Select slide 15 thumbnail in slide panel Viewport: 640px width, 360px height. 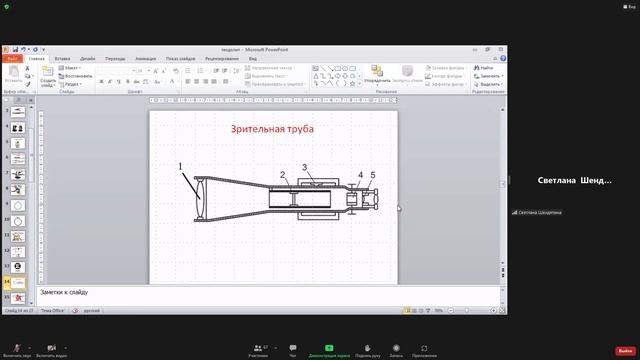pyautogui.click(x=18, y=298)
